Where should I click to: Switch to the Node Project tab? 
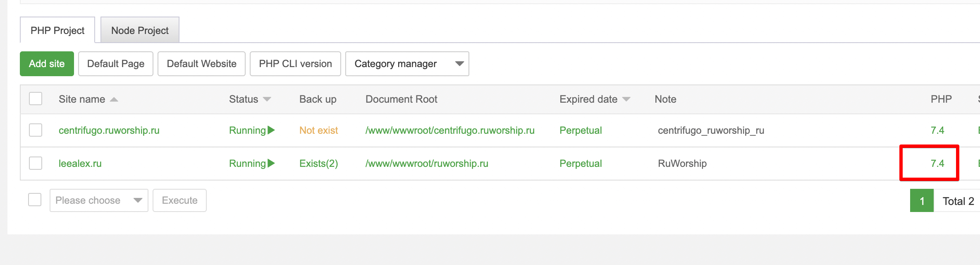[x=140, y=30]
